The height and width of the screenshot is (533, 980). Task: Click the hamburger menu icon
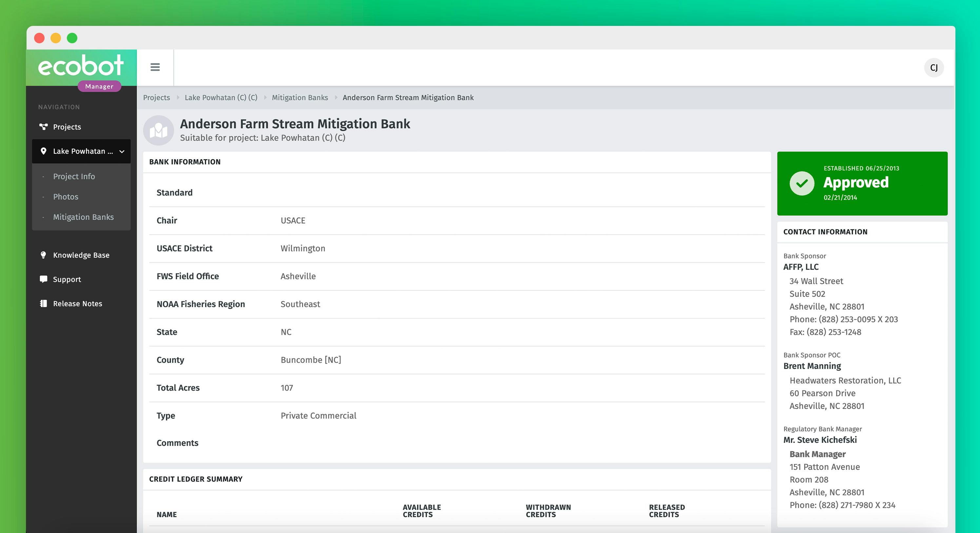(x=155, y=67)
